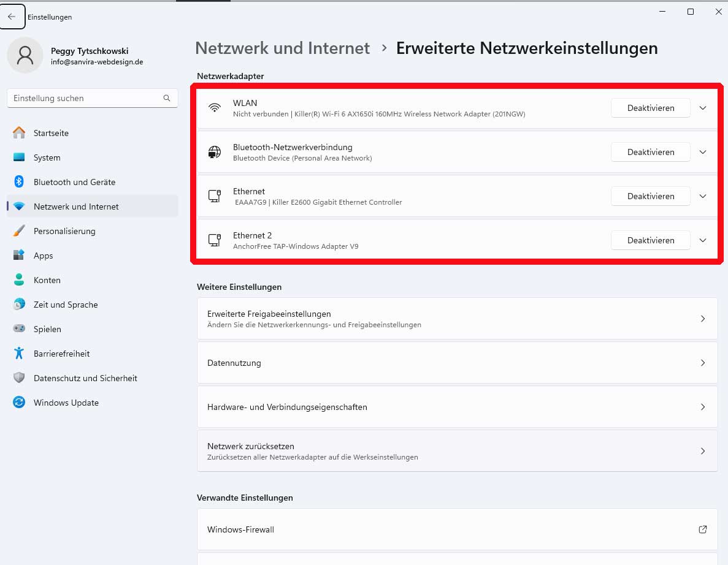
Task: Open Startseite in the sidebar
Action: point(93,132)
